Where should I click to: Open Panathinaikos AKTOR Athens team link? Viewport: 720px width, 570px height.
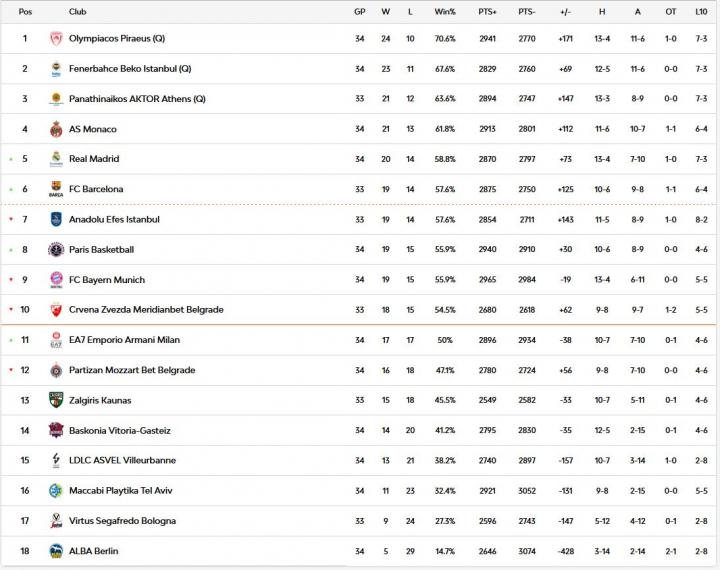point(137,99)
